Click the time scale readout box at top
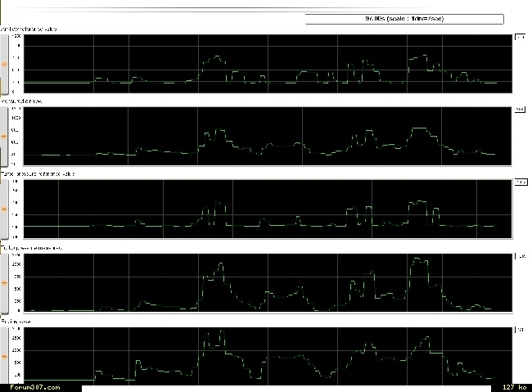The image size is (532, 392). [x=404, y=19]
